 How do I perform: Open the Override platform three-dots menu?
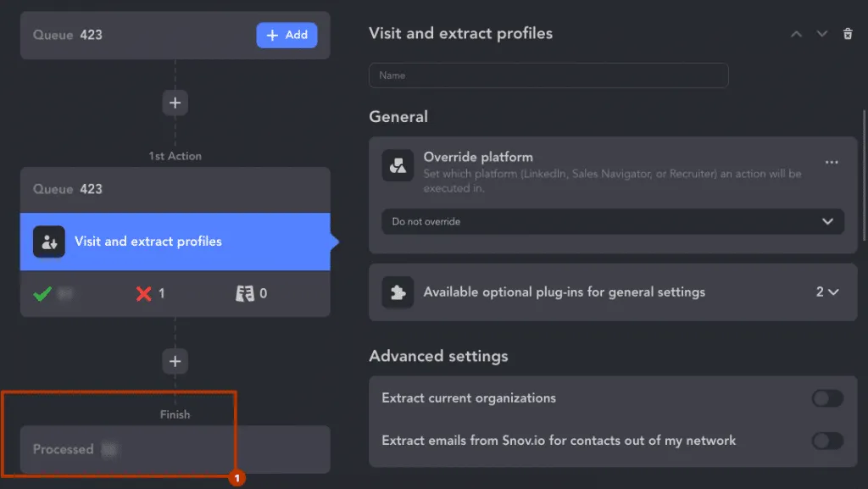click(832, 162)
